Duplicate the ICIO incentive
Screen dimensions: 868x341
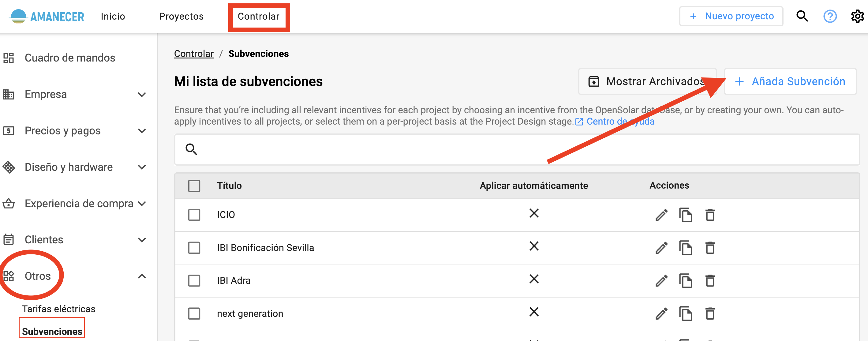(686, 215)
